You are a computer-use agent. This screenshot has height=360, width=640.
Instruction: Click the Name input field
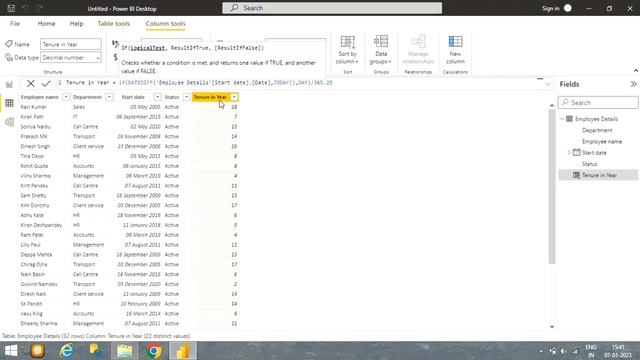pos(71,44)
